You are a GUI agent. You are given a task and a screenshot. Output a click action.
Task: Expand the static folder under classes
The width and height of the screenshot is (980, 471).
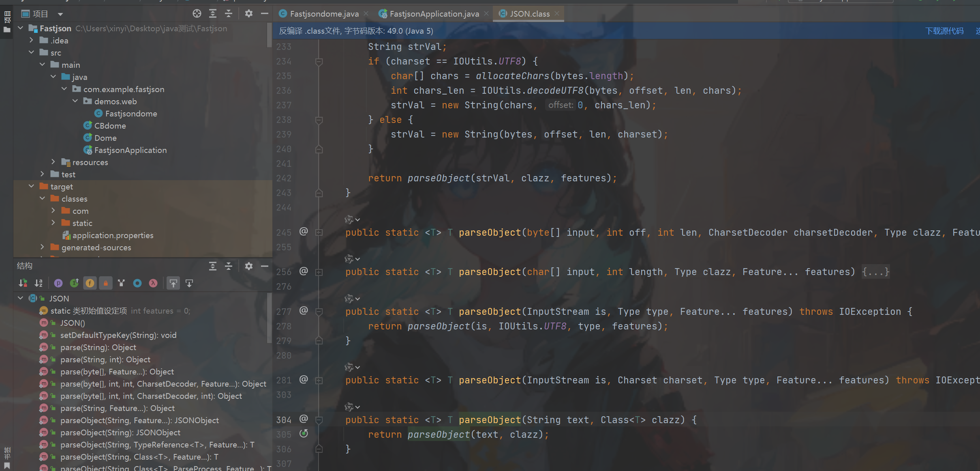pyautogui.click(x=53, y=223)
